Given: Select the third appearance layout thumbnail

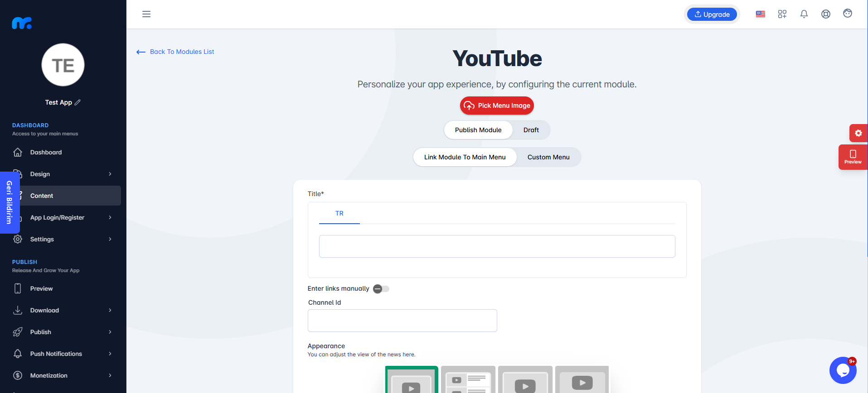Looking at the screenshot, I should (525, 379).
